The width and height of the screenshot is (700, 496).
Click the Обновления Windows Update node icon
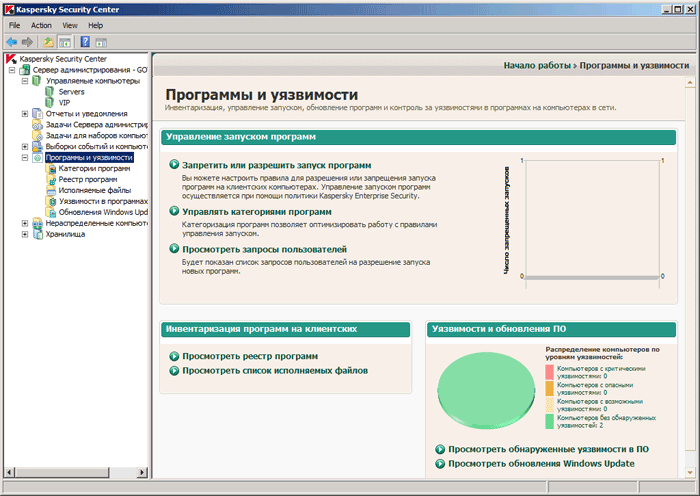pos(50,212)
